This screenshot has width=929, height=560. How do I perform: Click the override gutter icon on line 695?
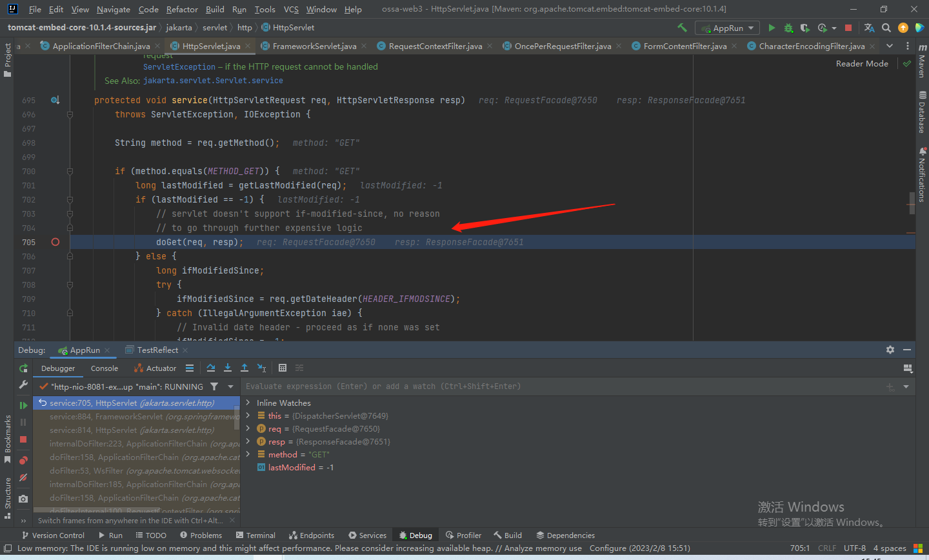[x=55, y=100]
